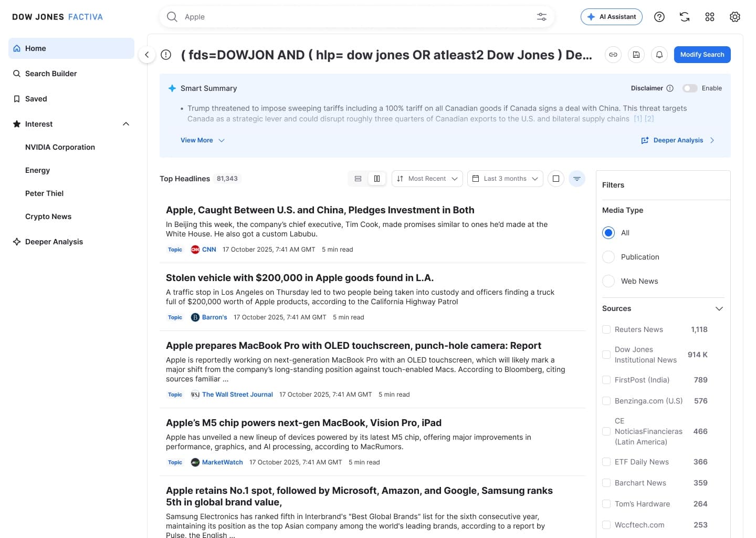Select Publication media type radio
This screenshot has width=756, height=538.
608,257
